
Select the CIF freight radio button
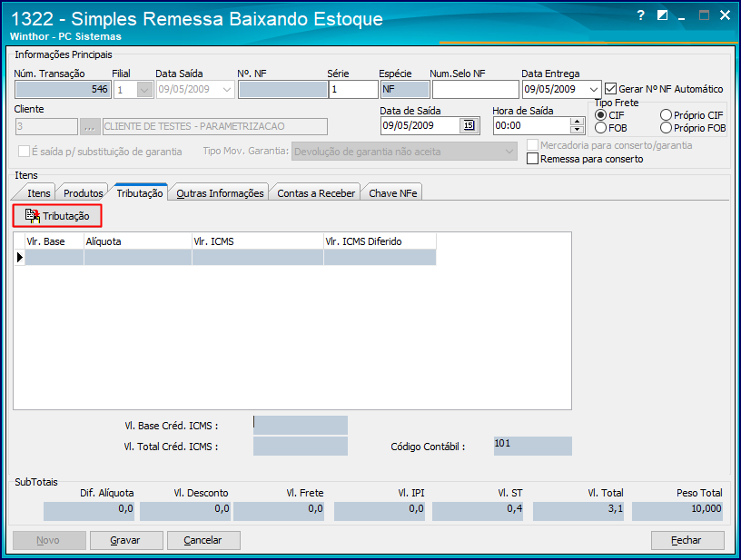coord(600,114)
